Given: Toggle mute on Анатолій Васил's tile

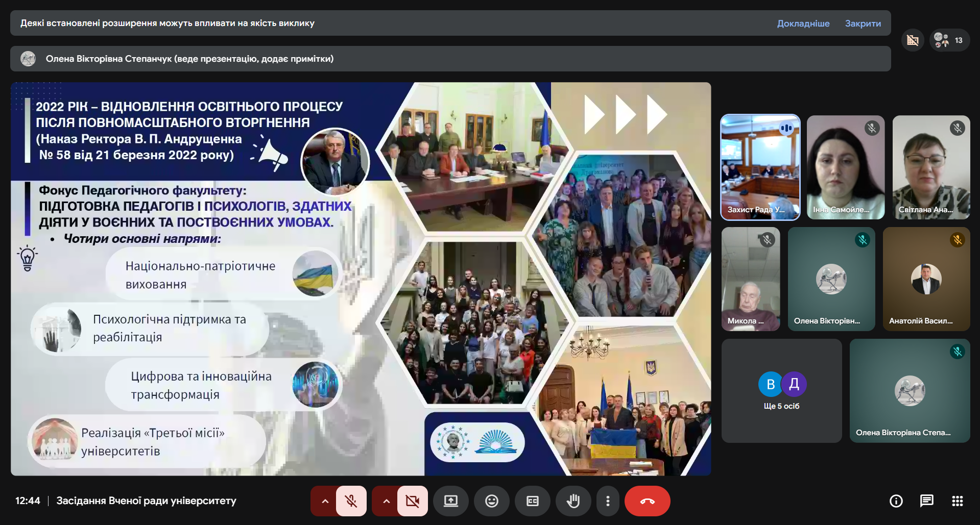Looking at the screenshot, I should [x=957, y=239].
